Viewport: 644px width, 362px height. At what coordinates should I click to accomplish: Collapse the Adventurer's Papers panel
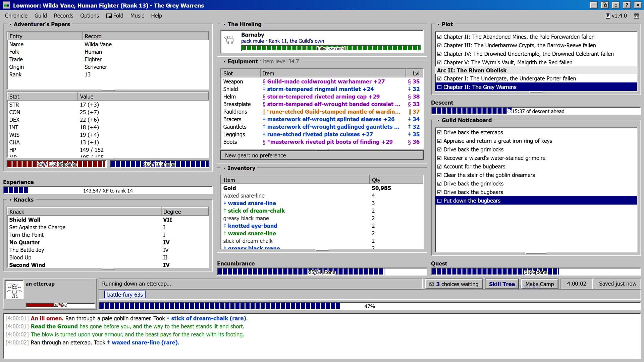coord(10,24)
